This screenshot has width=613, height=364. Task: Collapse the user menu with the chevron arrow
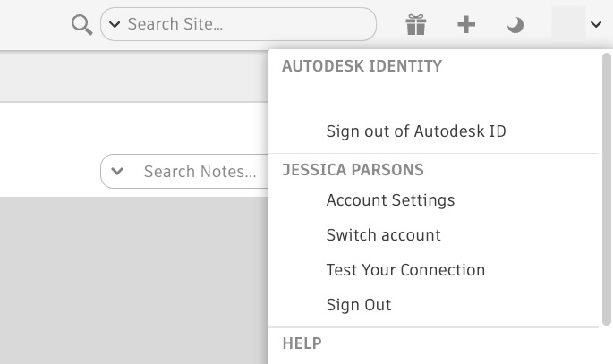(x=596, y=25)
